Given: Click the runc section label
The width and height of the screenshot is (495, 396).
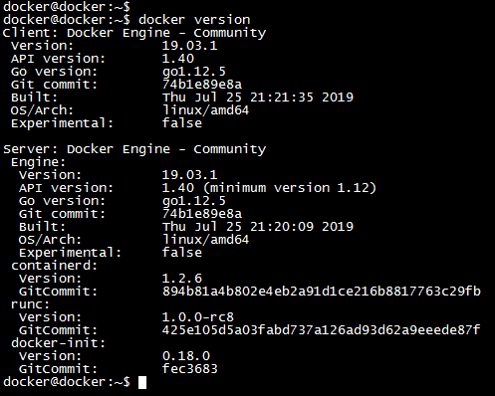Looking at the screenshot, I should click(x=30, y=304).
